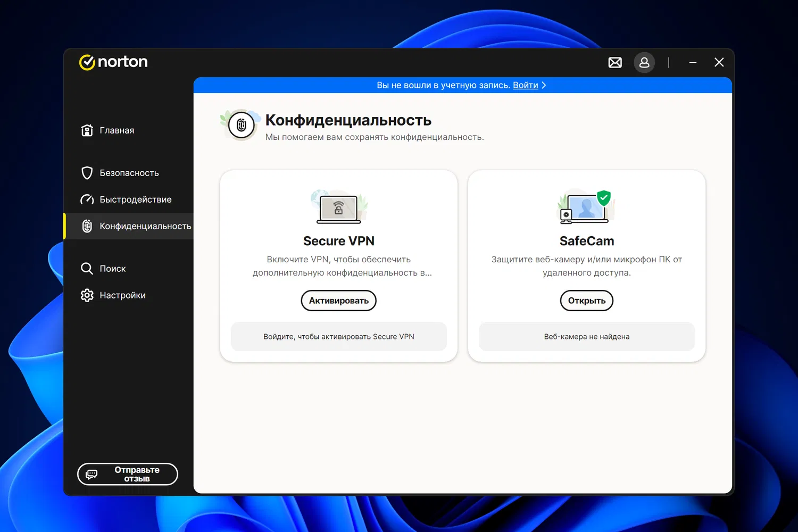Click the banner text "Вы не вошли в учетную запись."
The image size is (798, 532).
click(x=444, y=85)
